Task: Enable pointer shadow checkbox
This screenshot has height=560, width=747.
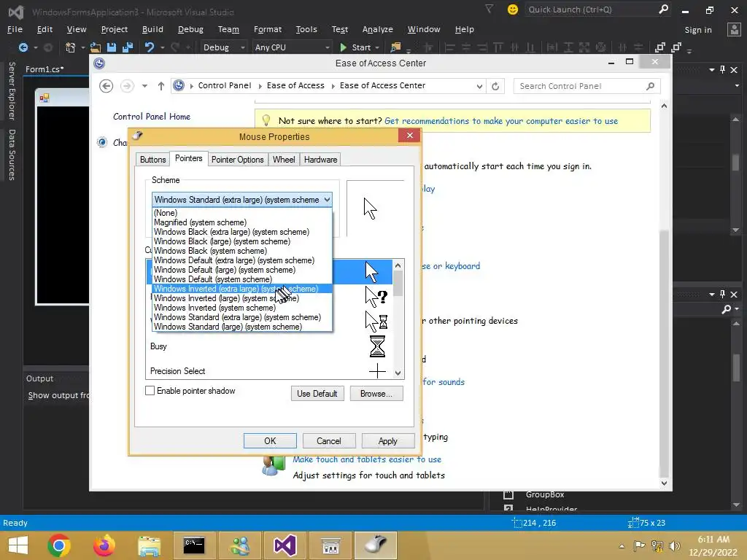Action: [x=150, y=391]
